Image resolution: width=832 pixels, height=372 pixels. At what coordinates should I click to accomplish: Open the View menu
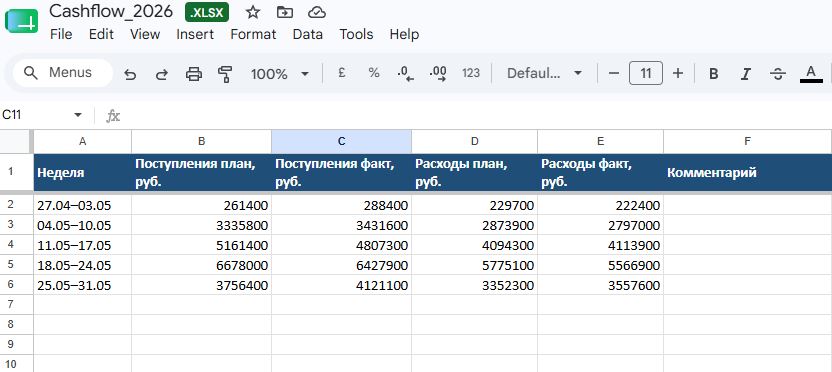coord(145,34)
